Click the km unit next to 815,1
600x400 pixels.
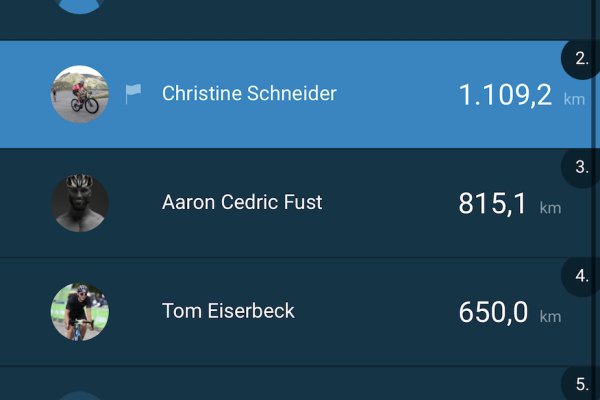coord(550,208)
